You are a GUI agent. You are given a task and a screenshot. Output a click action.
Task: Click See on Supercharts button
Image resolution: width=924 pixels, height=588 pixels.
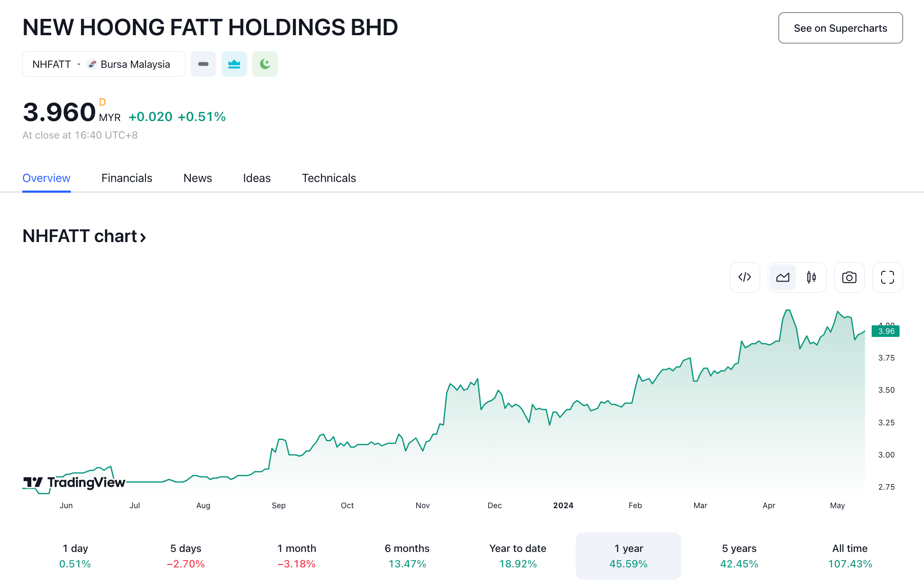point(840,28)
